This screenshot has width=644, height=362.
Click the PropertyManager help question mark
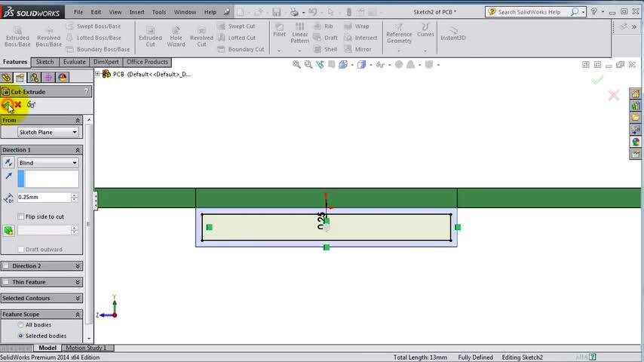point(86,91)
